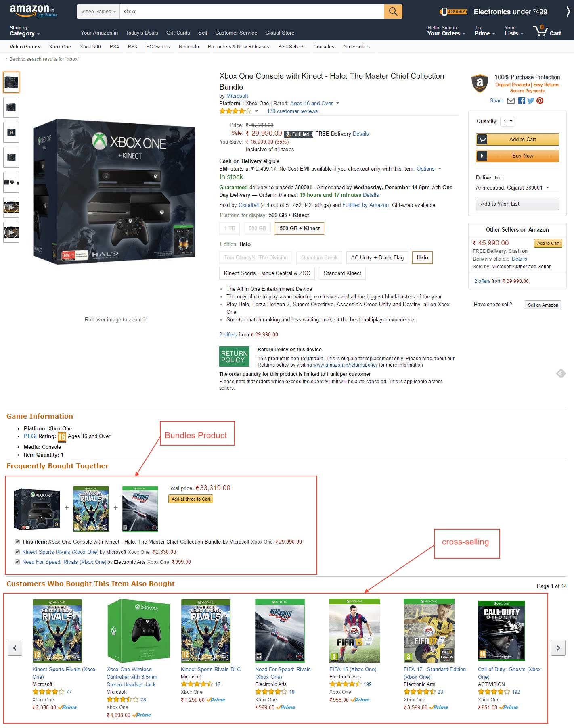Open Today's Deals menu item
The image size is (574, 728).
pos(142,33)
